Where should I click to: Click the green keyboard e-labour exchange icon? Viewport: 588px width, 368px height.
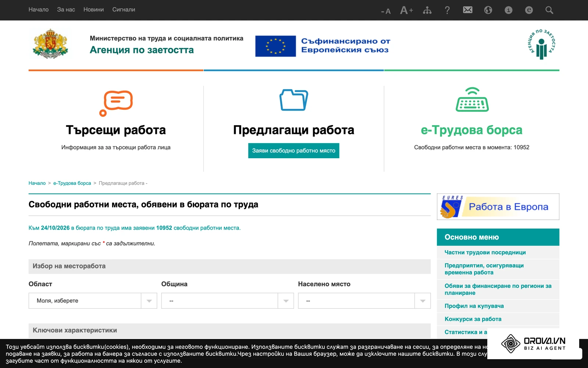tap(472, 99)
